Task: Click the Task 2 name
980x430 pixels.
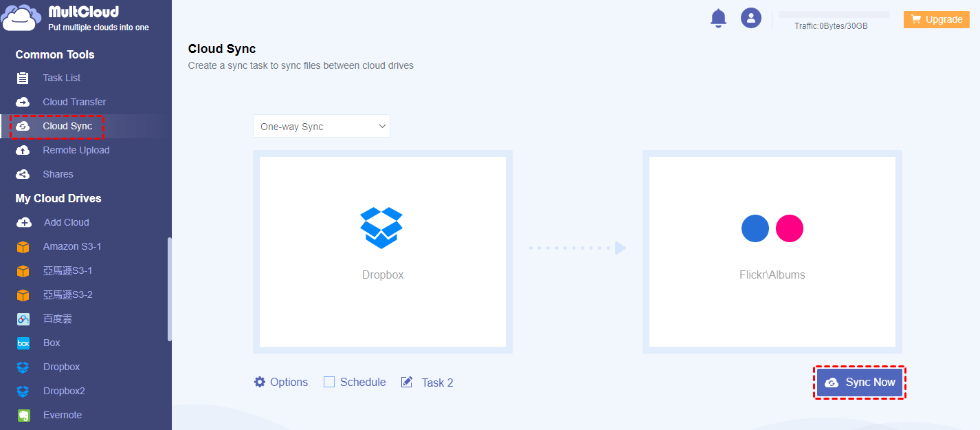Action: (x=437, y=383)
